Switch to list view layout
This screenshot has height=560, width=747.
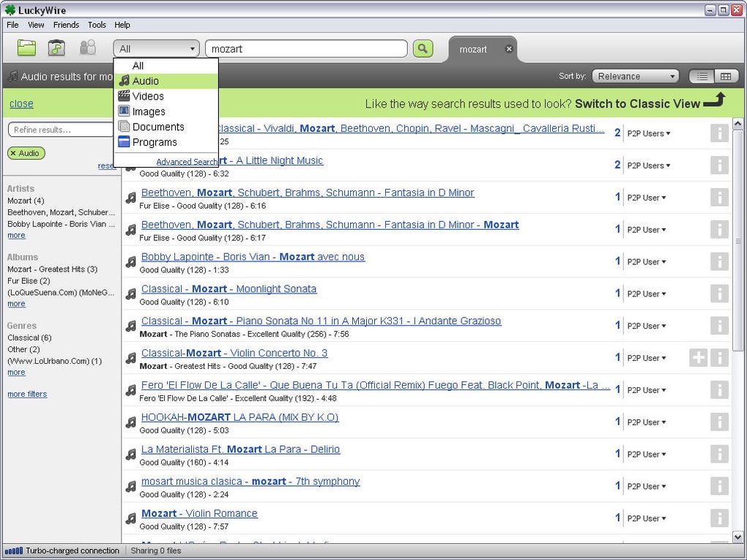pyautogui.click(x=702, y=76)
